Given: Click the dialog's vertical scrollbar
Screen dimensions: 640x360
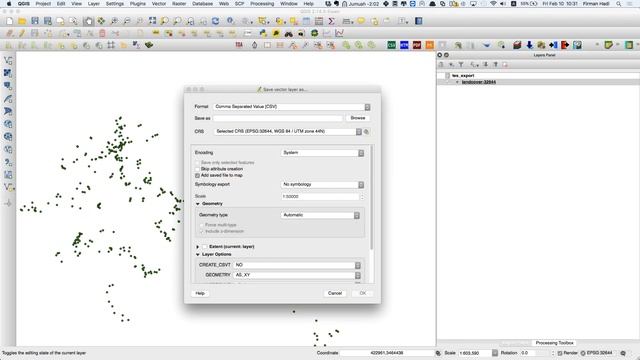Looking at the screenshot, I should 371,198.
